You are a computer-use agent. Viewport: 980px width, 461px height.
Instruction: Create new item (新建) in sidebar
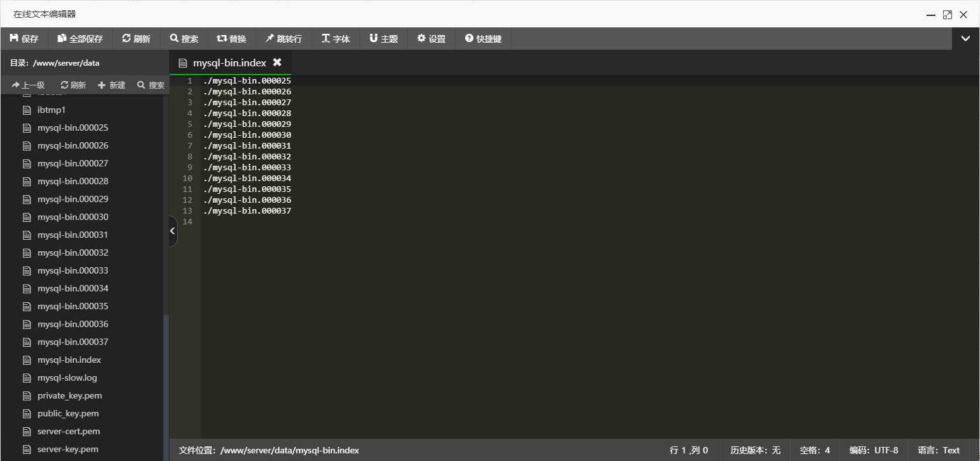[112, 85]
